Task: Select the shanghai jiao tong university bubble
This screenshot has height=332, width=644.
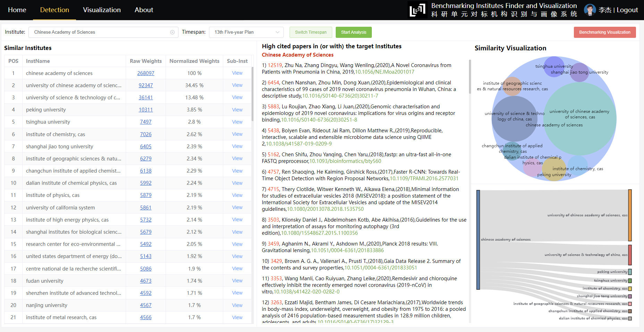Action: point(579,72)
